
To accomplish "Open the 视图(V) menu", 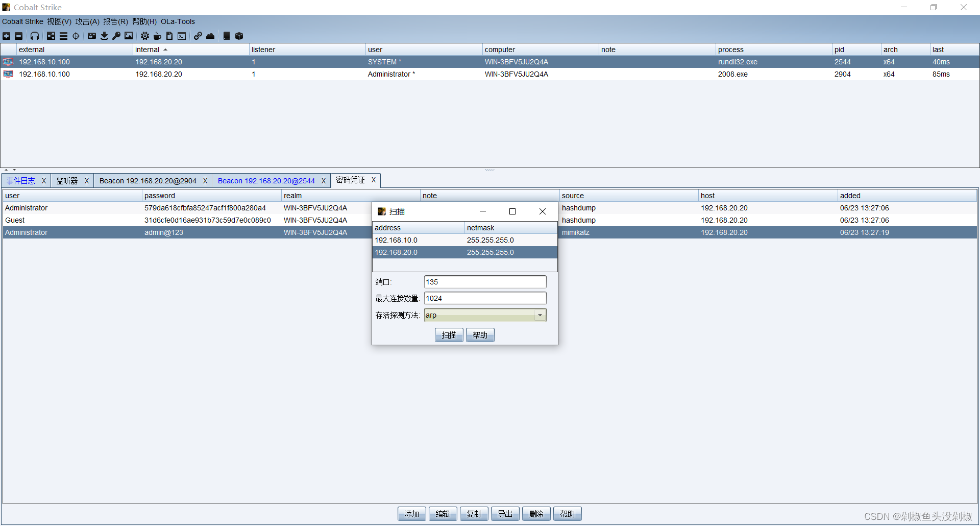I will pyautogui.click(x=59, y=21).
